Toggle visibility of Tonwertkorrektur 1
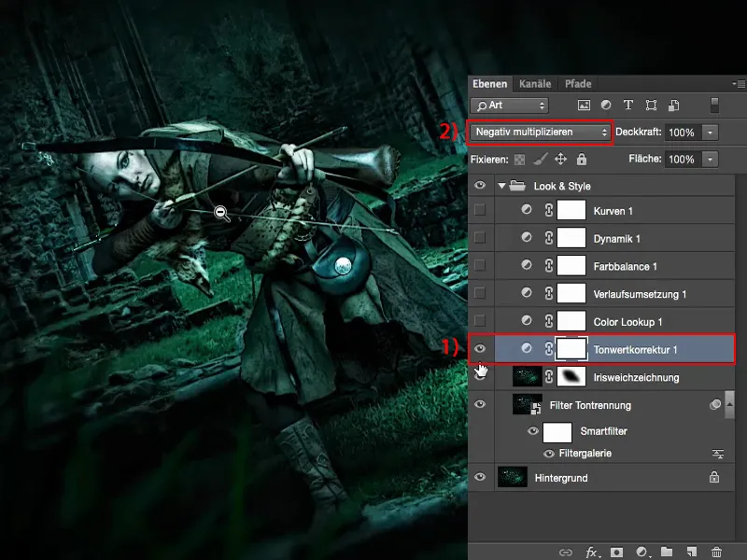The height and width of the screenshot is (560, 747). pos(480,348)
